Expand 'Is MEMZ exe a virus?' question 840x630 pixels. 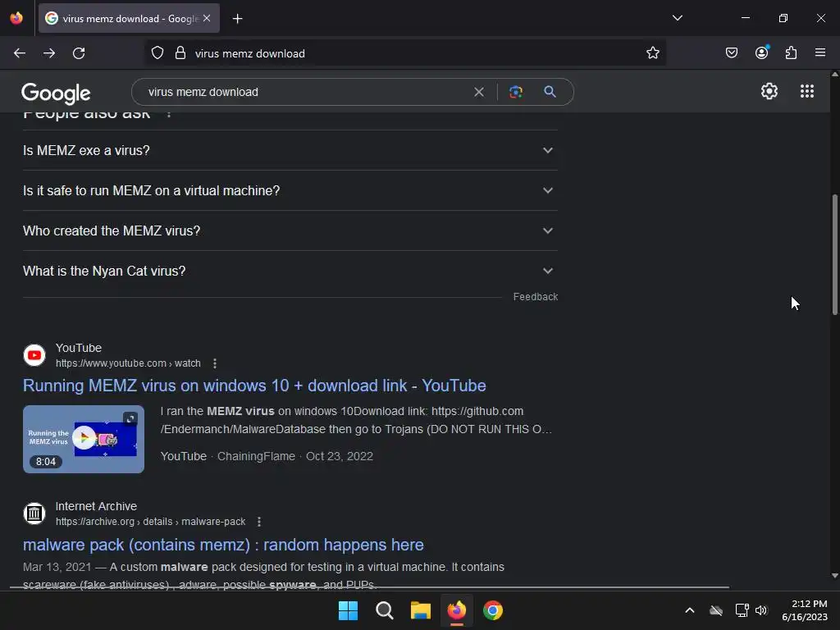[290, 151]
